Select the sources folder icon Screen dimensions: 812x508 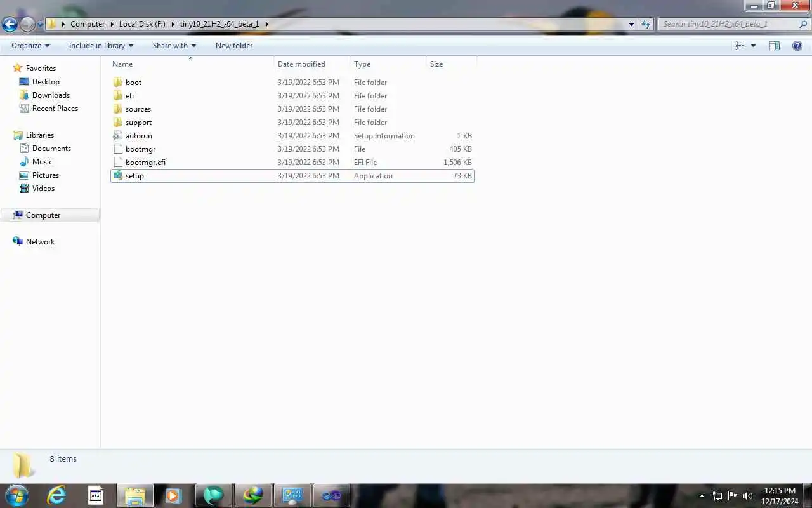point(117,109)
